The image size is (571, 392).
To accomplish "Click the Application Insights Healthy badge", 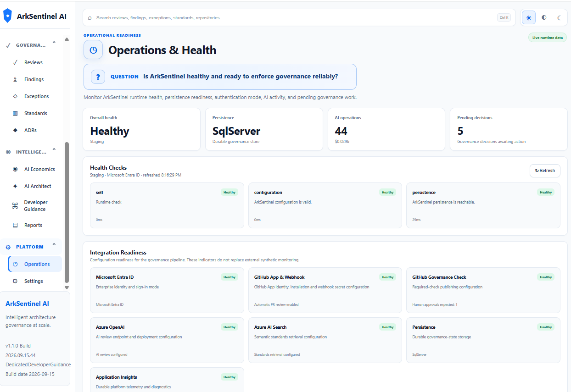I will (x=230, y=377).
